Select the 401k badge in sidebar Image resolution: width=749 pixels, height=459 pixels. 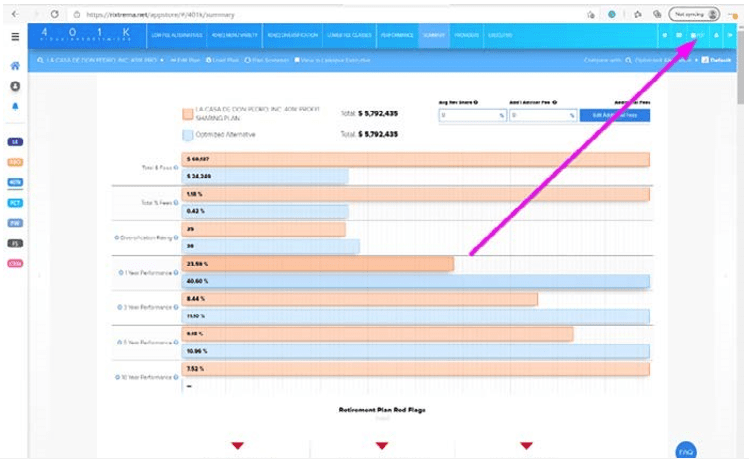click(x=15, y=183)
